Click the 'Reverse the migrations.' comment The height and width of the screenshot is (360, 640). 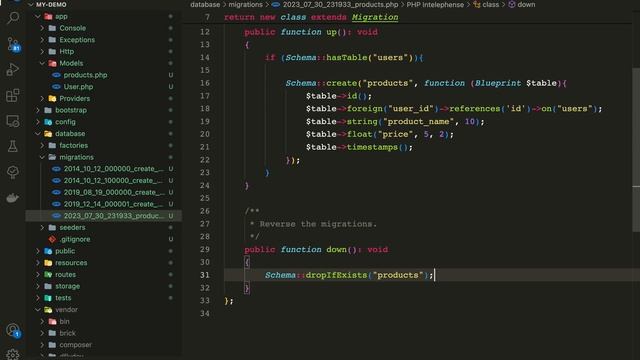pyautogui.click(x=318, y=224)
